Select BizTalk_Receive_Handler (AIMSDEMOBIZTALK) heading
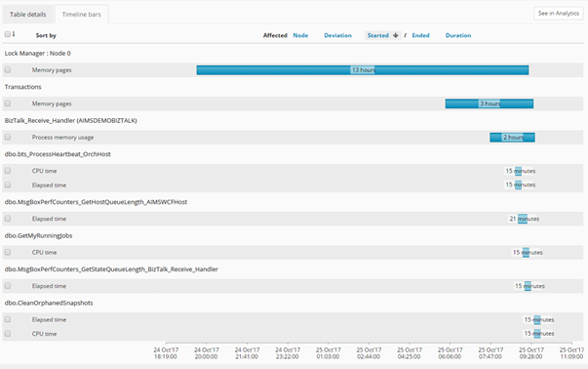This screenshot has height=369, width=588. [x=71, y=120]
